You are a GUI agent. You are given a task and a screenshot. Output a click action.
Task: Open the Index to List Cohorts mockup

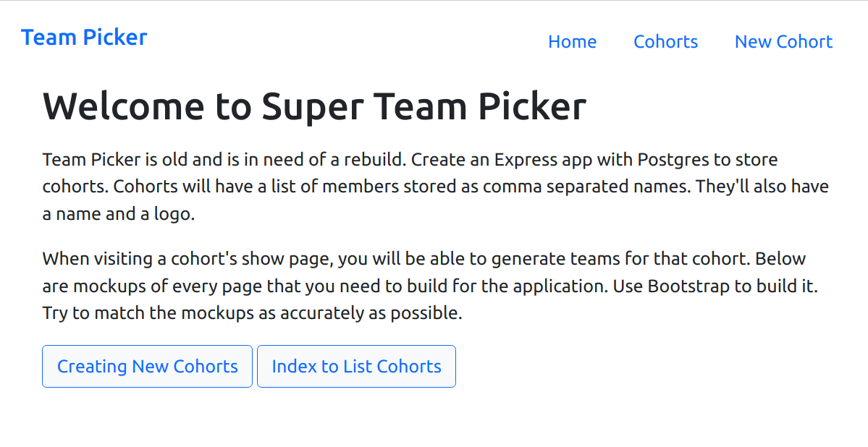(355, 366)
